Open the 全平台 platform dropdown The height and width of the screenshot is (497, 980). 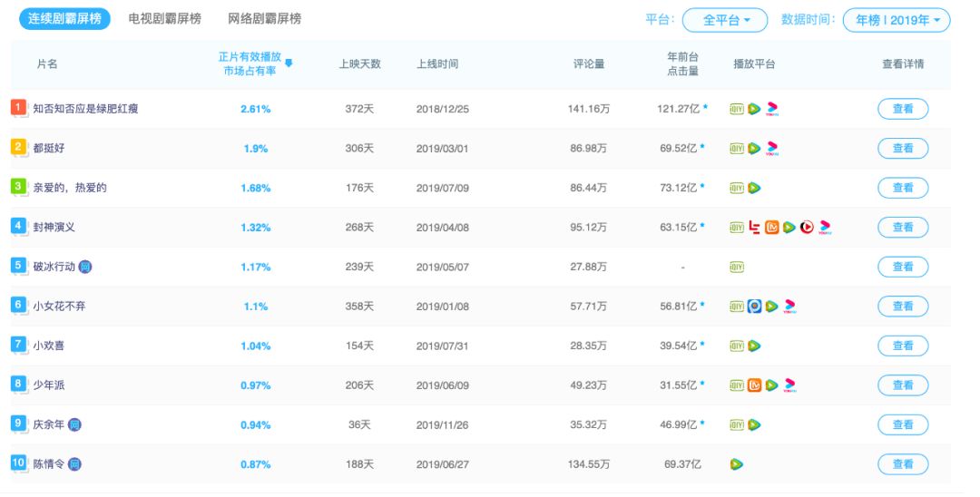click(x=724, y=20)
